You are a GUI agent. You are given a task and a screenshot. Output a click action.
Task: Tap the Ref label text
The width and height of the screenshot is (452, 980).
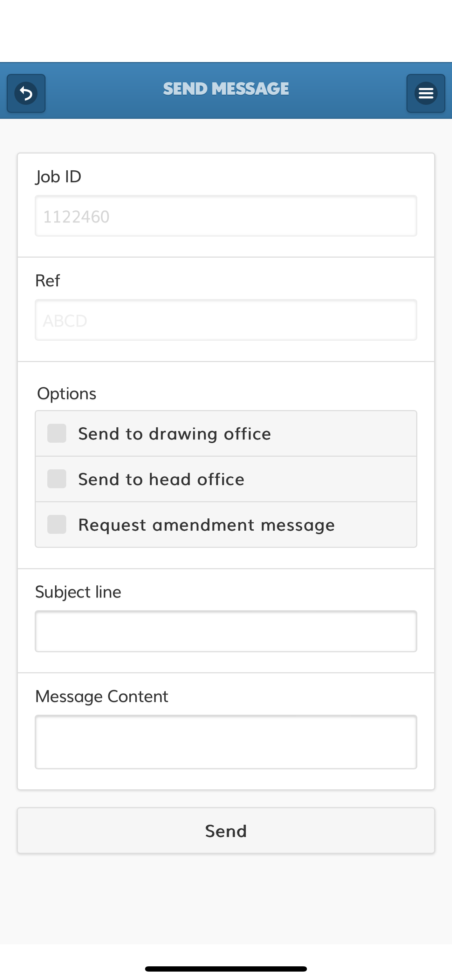tap(48, 281)
